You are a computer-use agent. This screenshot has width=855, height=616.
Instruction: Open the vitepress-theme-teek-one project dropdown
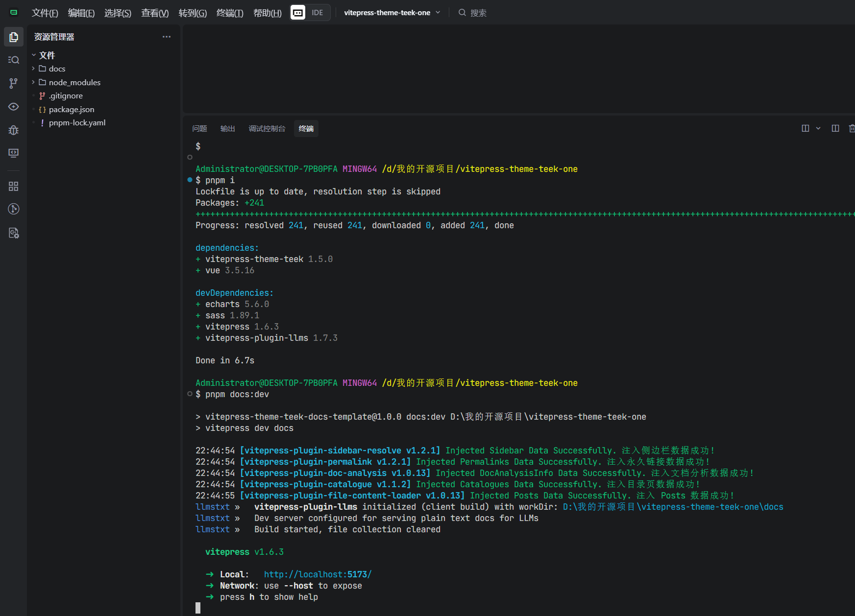[x=392, y=13]
